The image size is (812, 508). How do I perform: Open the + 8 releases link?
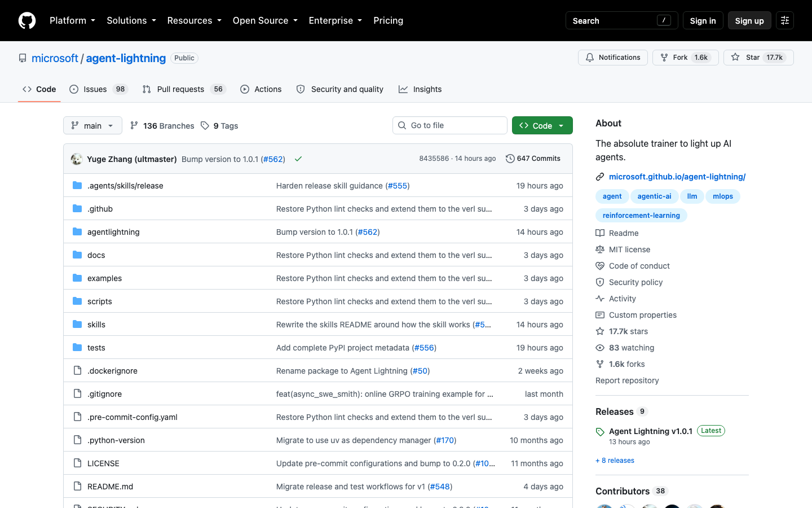click(x=615, y=461)
